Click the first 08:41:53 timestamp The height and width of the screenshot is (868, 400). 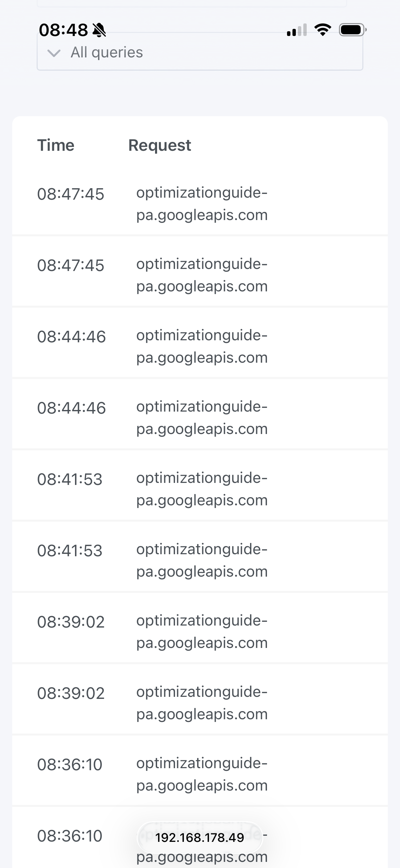pyautogui.click(x=70, y=479)
